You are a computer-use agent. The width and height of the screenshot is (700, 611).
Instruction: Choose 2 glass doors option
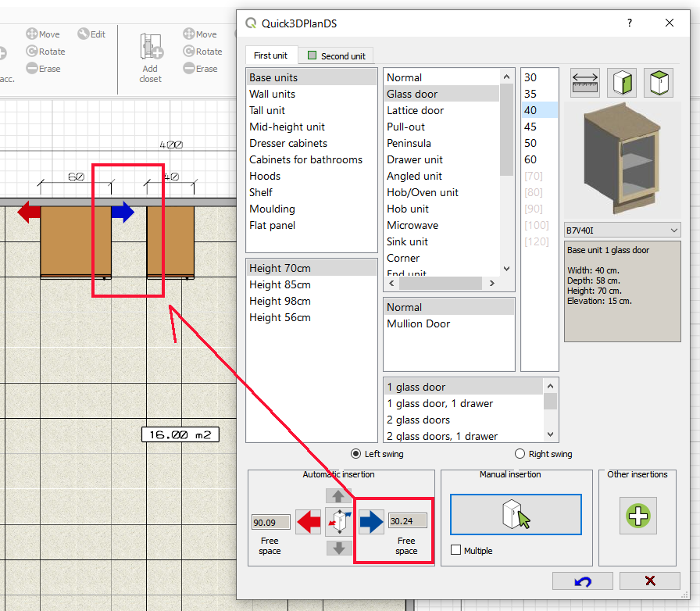click(x=463, y=420)
